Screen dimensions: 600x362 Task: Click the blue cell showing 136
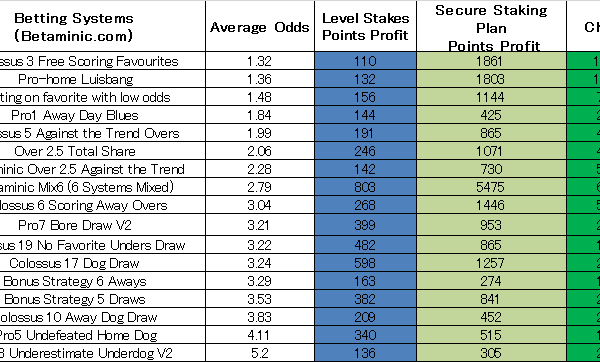click(365, 352)
